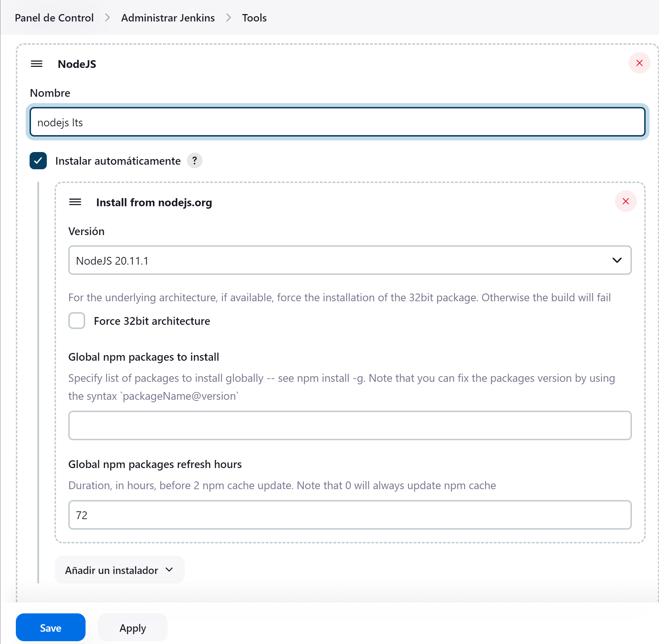659x644 pixels.
Task: Remove the nodejs.org installer via its red X
Action: 626,201
